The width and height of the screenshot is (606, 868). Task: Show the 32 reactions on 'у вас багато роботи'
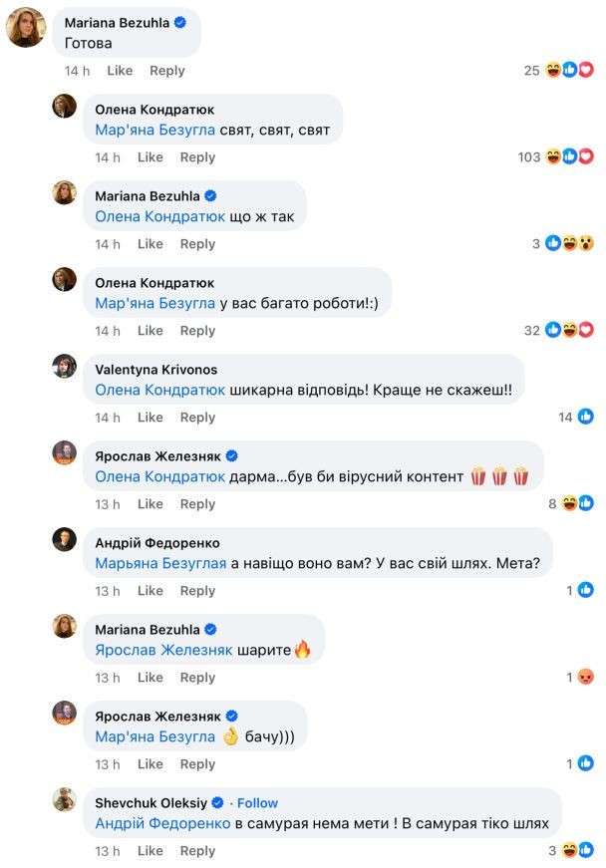tap(559, 331)
